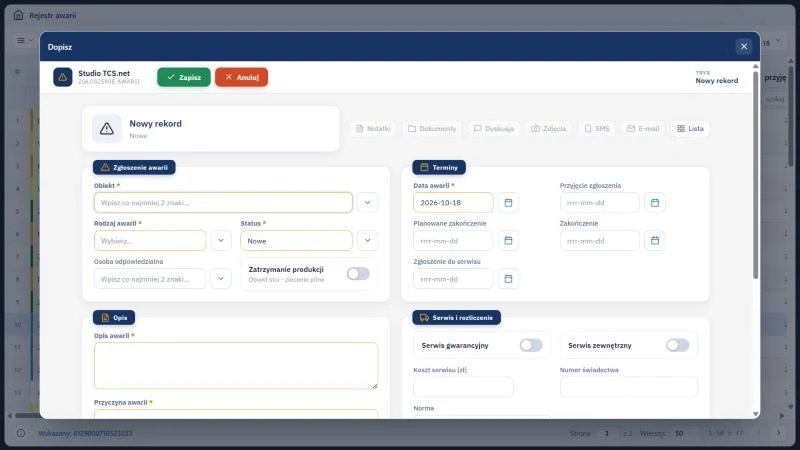
Task: Toggle the Serwis zewnętrzny switch
Action: pyautogui.click(x=678, y=345)
